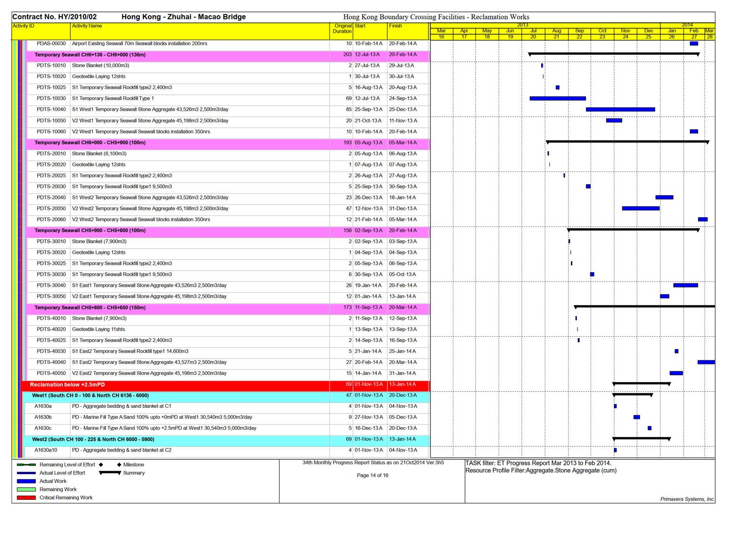Click 'Hong Kong Boundary Crossing Facilities - Reclamation Works' heading

436,17
